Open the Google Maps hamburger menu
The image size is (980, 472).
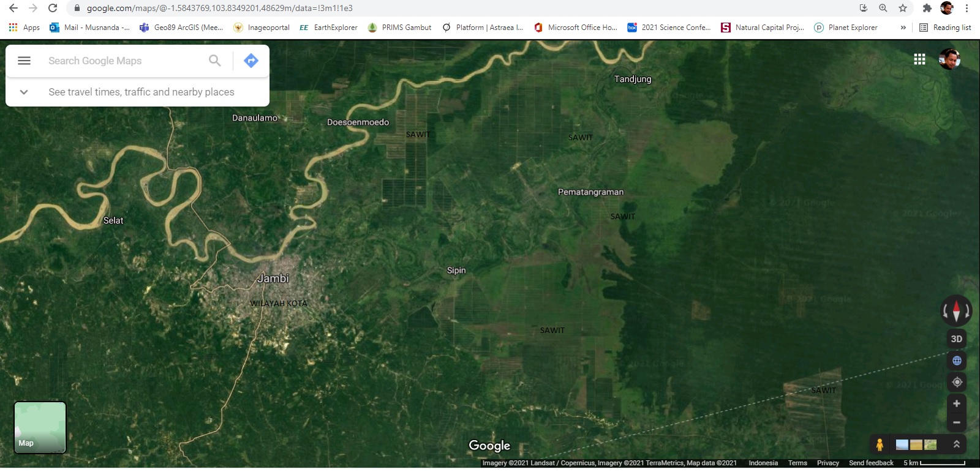point(24,61)
